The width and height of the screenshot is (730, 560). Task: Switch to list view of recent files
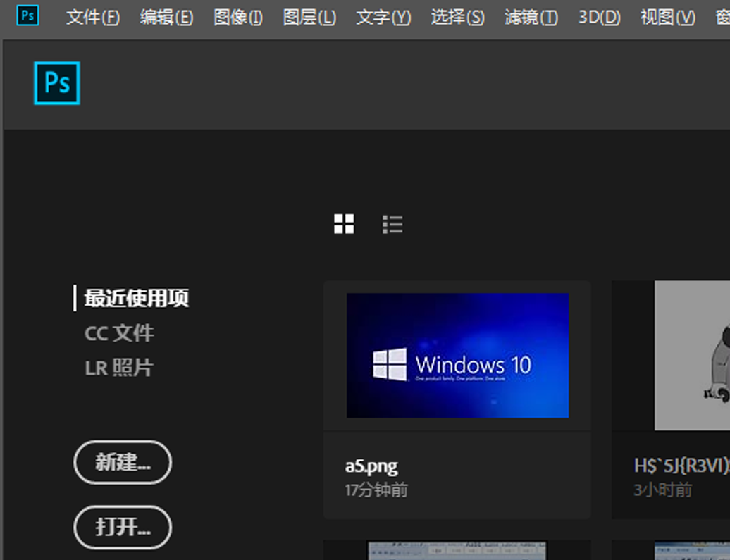pyautogui.click(x=392, y=224)
